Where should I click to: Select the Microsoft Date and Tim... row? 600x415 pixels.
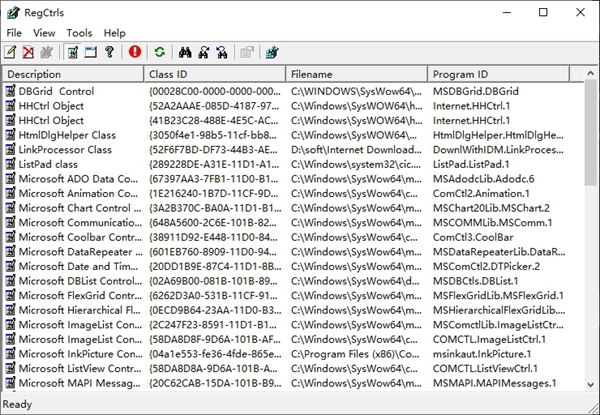click(293, 266)
